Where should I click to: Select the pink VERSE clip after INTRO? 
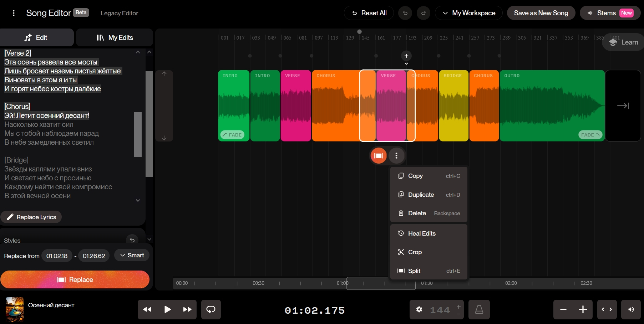tap(296, 106)
